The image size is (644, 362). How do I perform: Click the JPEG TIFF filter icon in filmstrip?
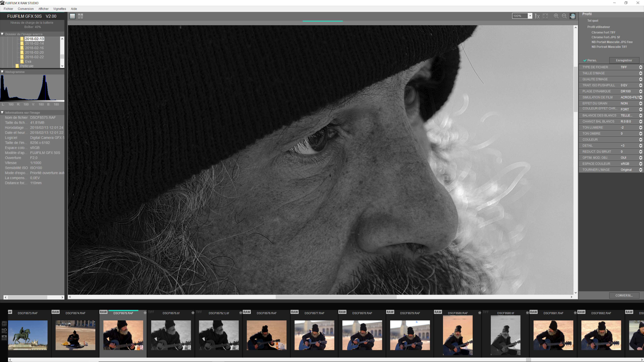(x=4, y=324)
